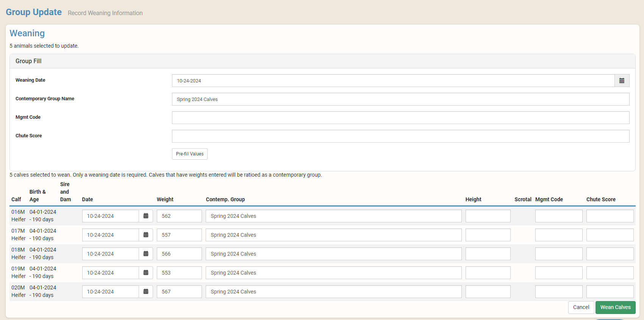Edit Contemp. Group field for calf 019M
The height and width of the screenshot is (320, 644).
[334, 273]
